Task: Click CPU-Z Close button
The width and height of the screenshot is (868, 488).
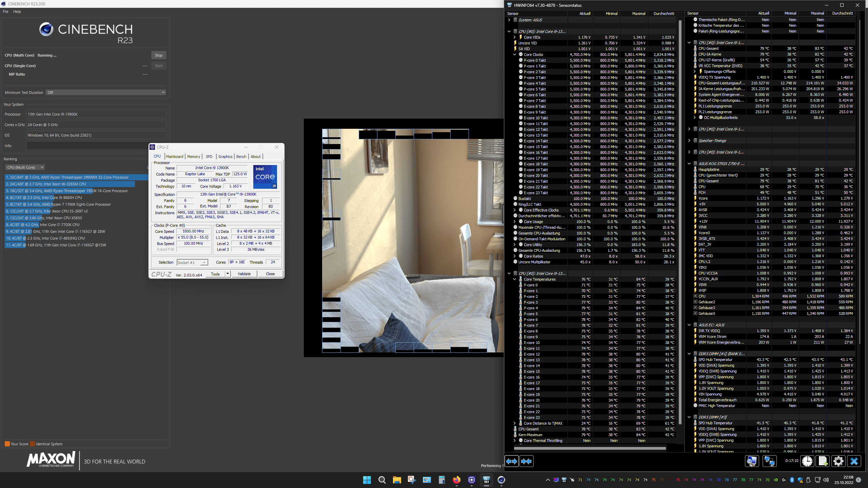Action: tap(270, 274)
